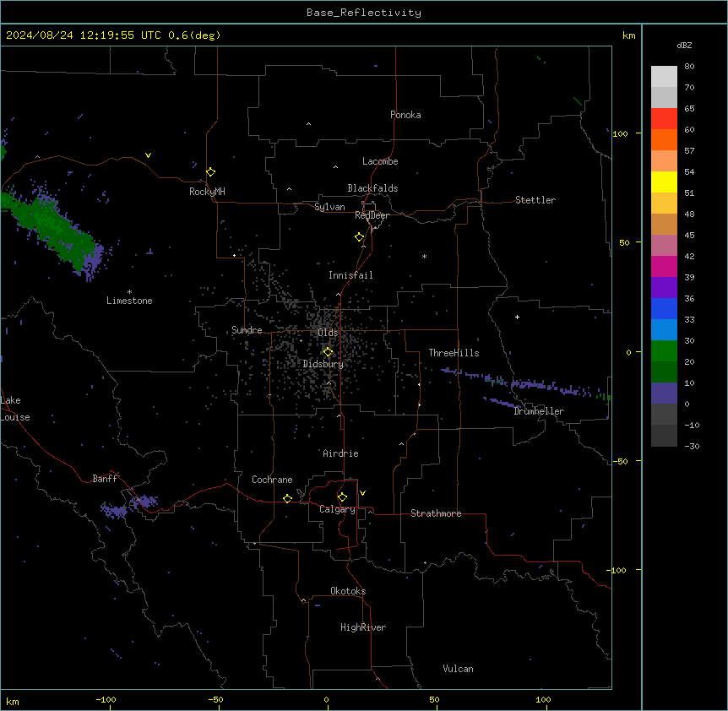Click the Sylvan label on the map

329,207
